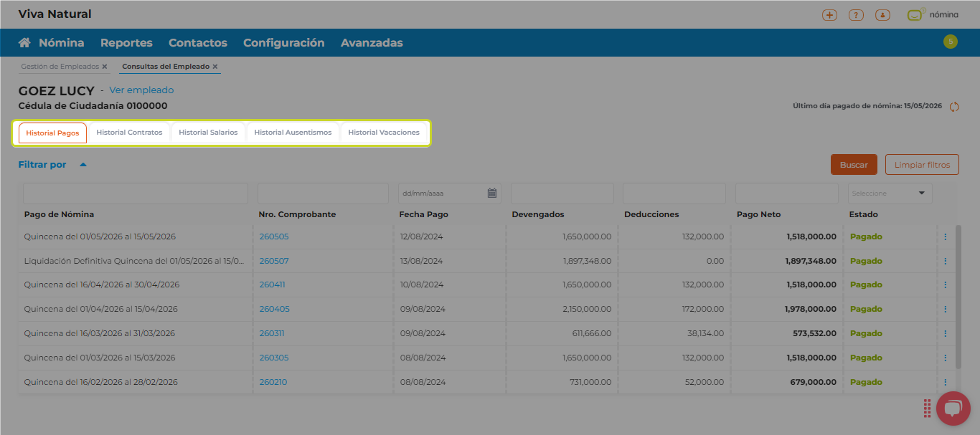Click the table vertical scrollbar
Viewport: 980px width, 435px height.
[958, 296]
